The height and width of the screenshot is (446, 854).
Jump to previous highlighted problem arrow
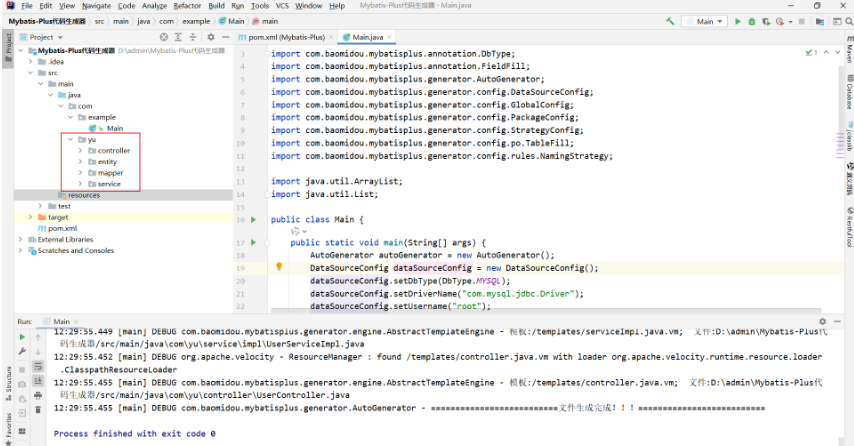pyautogui.click(x=826, y=52)
